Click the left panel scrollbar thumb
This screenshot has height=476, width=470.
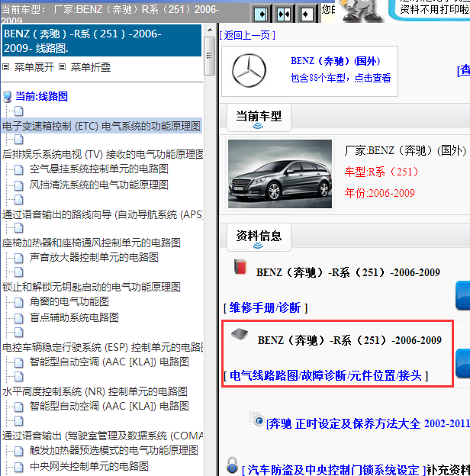(x=210, y=56)
